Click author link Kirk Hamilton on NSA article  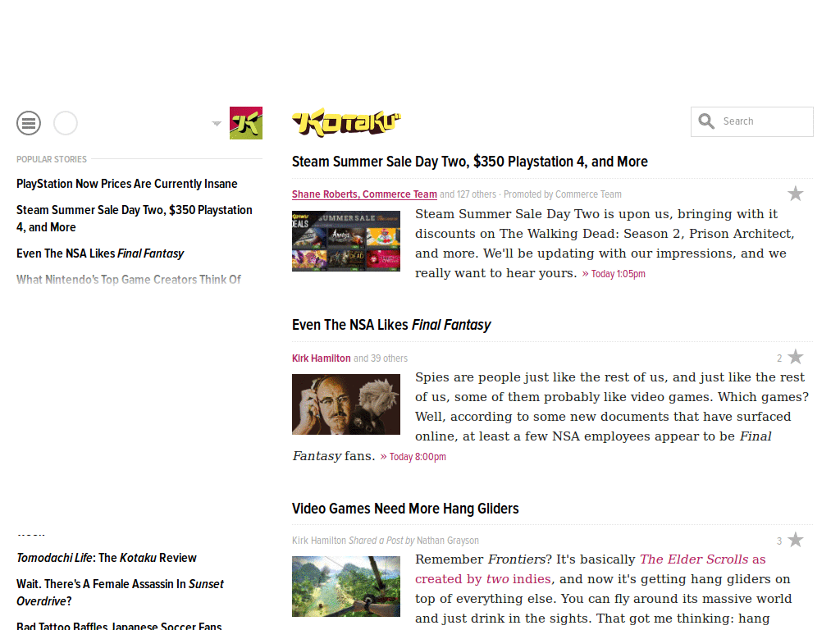click(321, 358)
